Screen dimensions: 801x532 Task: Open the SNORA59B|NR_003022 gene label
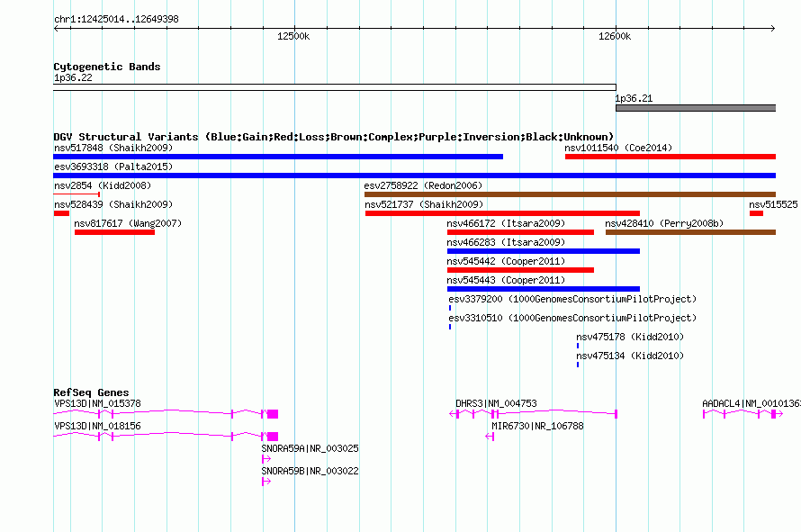[310, 471]
